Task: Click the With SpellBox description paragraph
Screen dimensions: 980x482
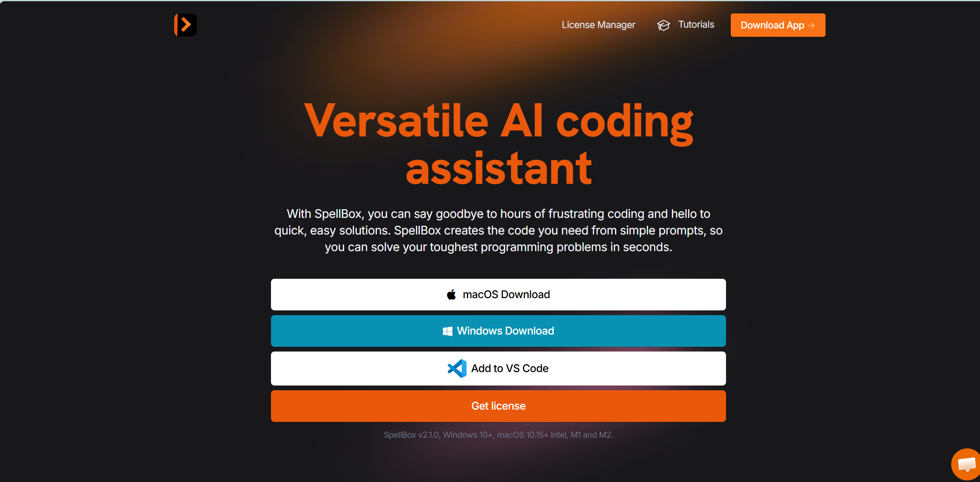Action: pos(498,231)
